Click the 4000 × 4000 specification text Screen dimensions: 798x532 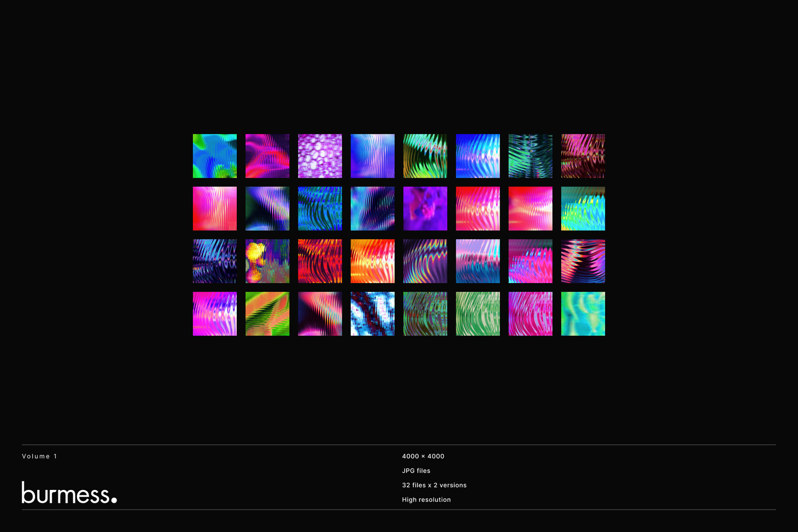423,456
